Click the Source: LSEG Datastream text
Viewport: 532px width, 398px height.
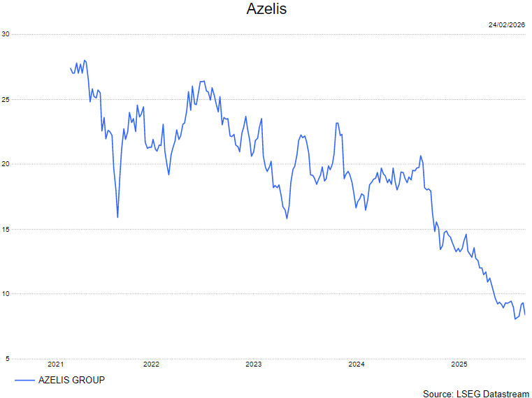(x=476, y=393)
